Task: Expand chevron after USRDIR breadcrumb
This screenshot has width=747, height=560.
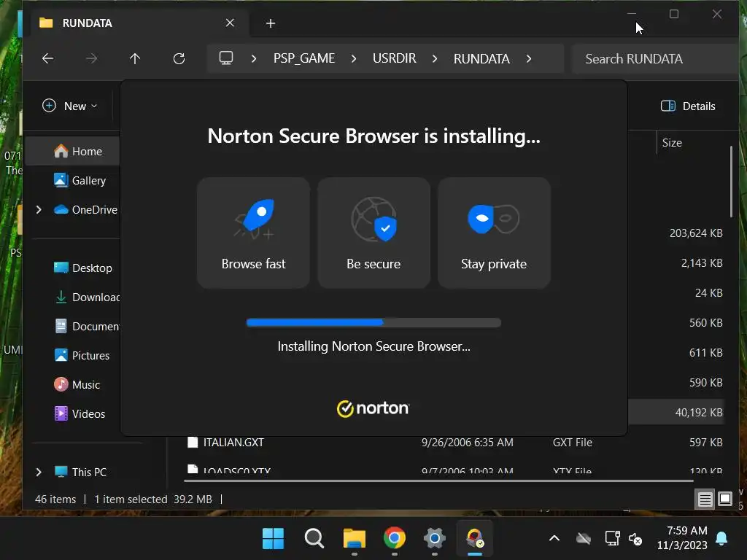Action: [x=435, y=58]
